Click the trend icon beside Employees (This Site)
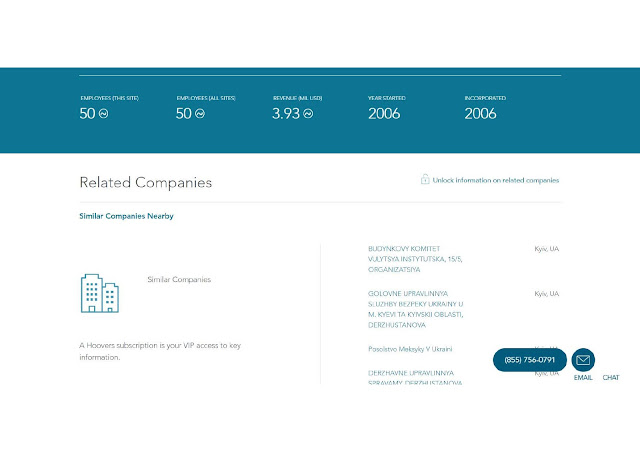The width and height of the screenshot is (640, 452). (104, 114)
